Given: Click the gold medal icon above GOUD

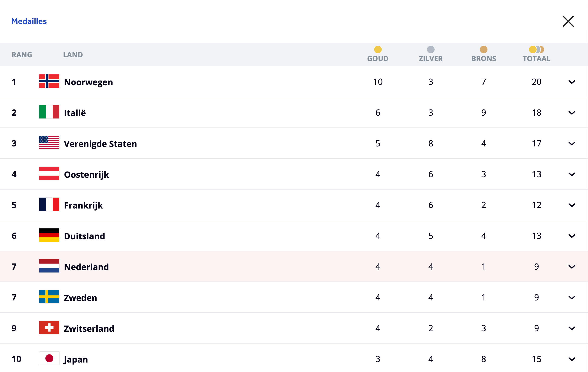Looking at the screenshot, I should click(377, 50).
